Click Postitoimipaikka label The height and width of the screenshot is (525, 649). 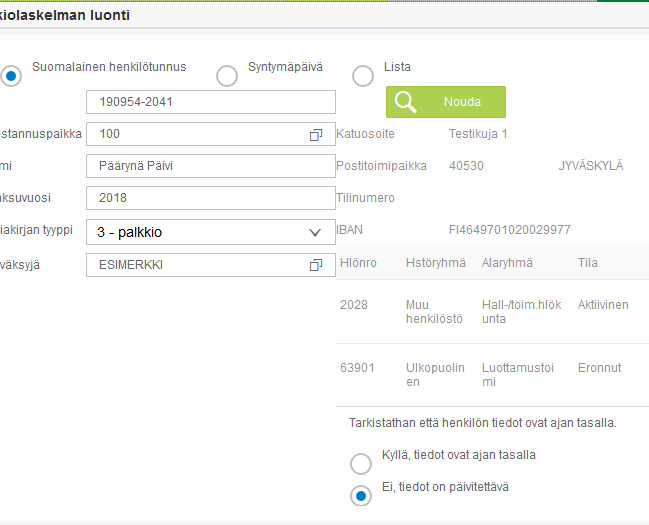point(381,166)
